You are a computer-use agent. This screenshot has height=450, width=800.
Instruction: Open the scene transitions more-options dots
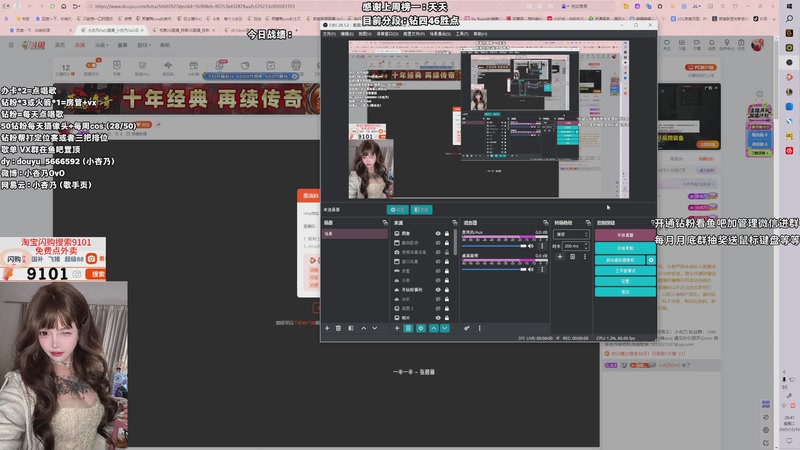585,257
